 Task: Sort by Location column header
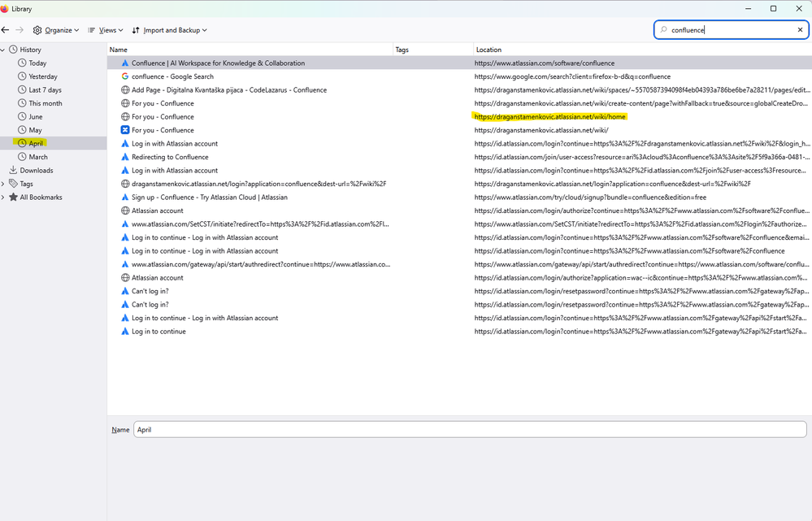pyautogui.click(x=642, y=50)
